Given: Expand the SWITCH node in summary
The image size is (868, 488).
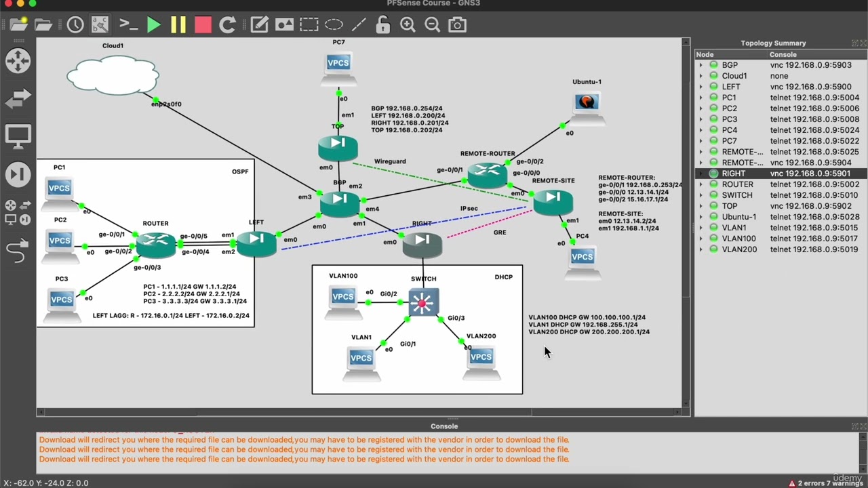Looking at the screenshot, I should click(x=701, y=195).
